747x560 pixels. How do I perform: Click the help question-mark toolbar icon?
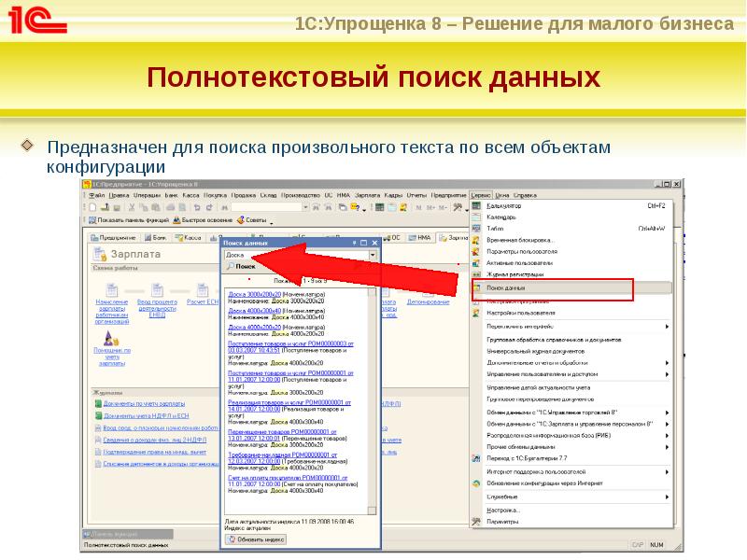[x=356, y=207]
